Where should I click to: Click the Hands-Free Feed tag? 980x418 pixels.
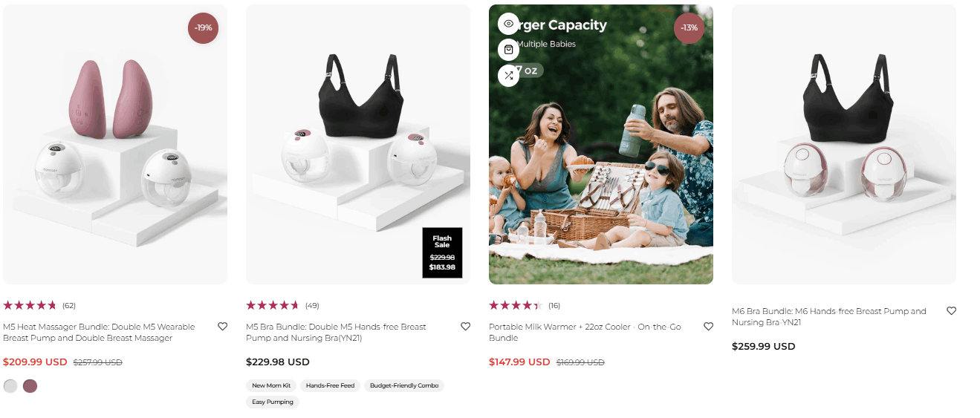(330, 386)
